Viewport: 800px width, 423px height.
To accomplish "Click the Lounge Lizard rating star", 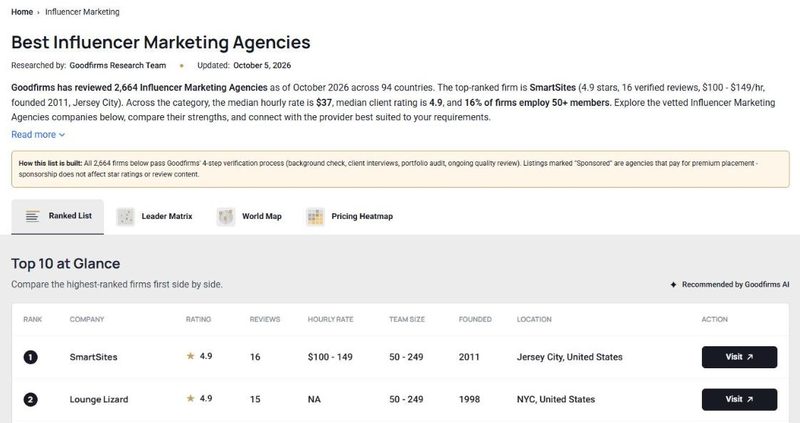I will click(190, 399).
